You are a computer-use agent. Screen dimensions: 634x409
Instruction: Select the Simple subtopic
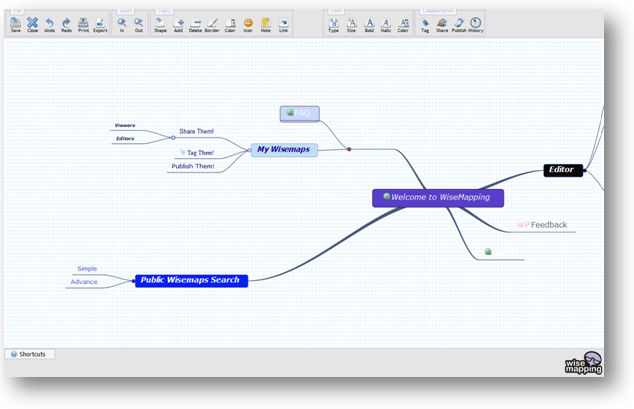[87, 268]
